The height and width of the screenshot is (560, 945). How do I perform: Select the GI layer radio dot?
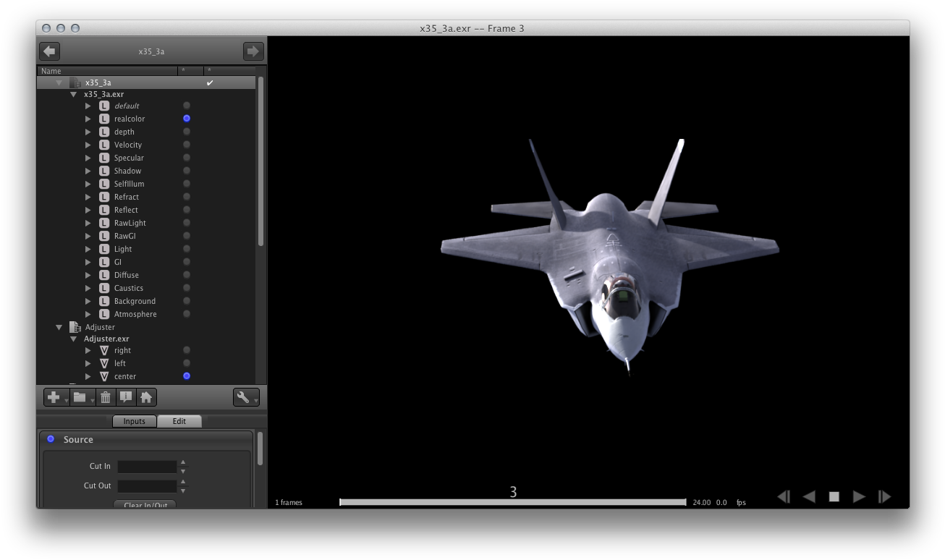tap(187, 262)
